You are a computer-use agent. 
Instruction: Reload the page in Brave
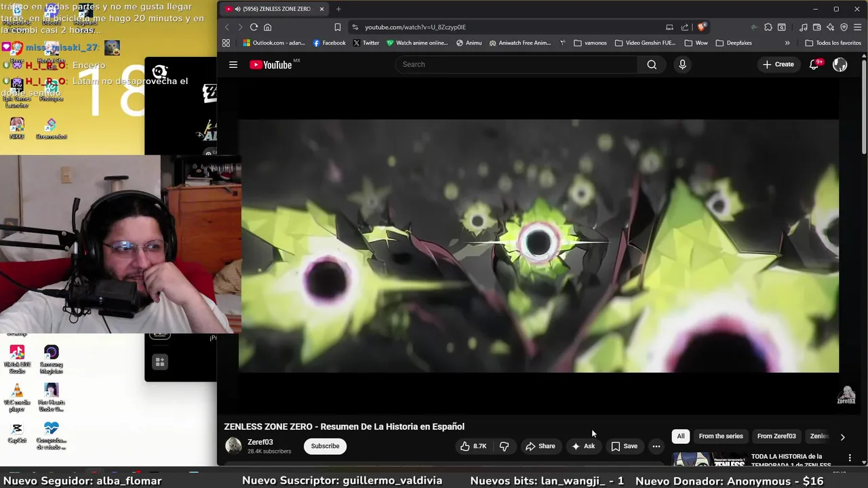(x=254, y=27)
